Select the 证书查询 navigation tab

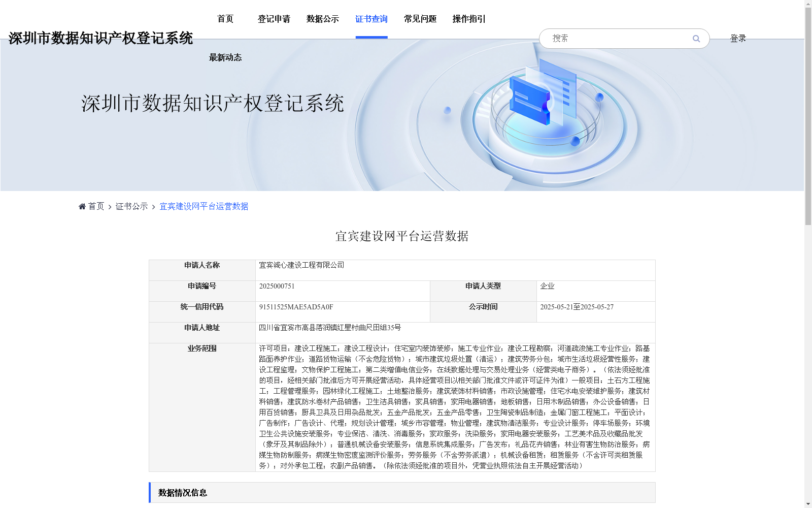371,19
